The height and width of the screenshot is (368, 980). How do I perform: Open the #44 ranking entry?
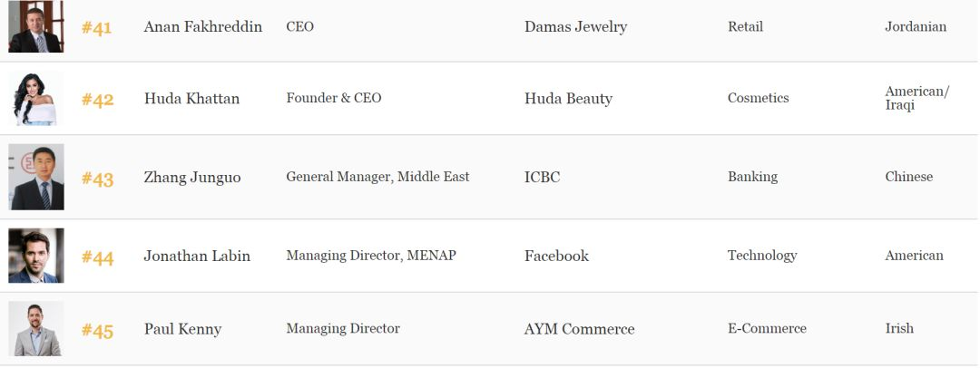pos(97,257)
